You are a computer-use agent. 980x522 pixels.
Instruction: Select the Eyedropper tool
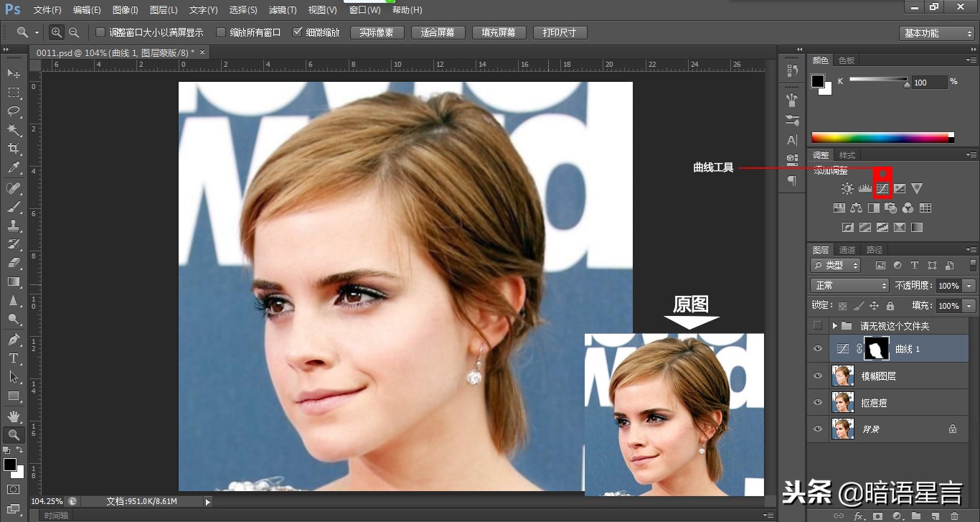click(x=14, y=168)
